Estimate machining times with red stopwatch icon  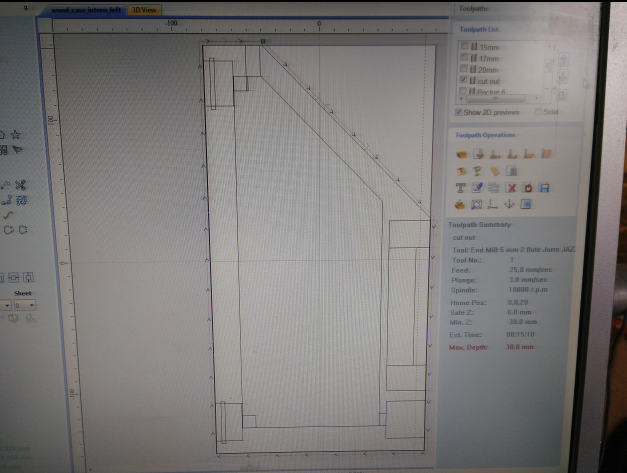pos(528,188)
